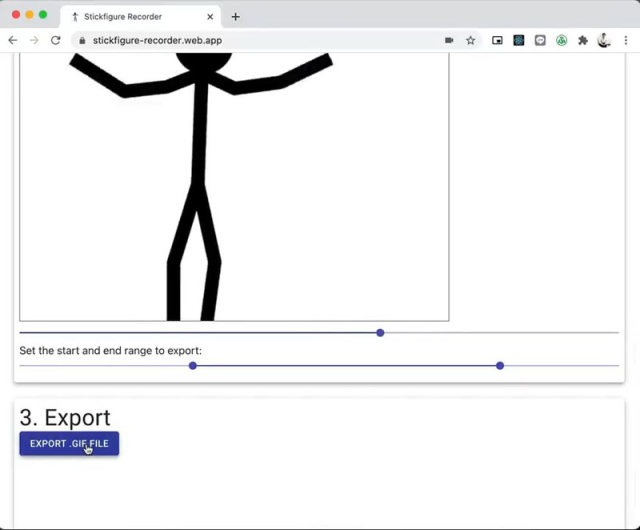The height and width of the screenshot is (530, 640).
Task: Go back using the browser back arrow
Action: [13, 40]
